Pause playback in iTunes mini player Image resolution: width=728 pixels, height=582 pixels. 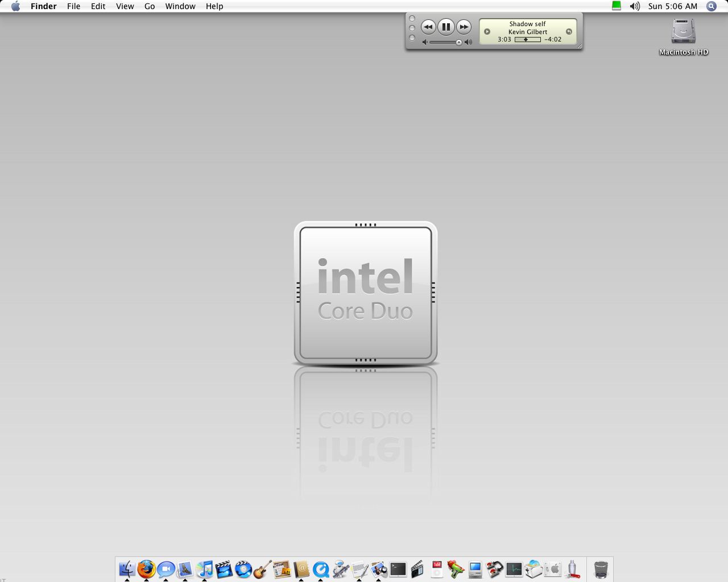pos(446,27)
